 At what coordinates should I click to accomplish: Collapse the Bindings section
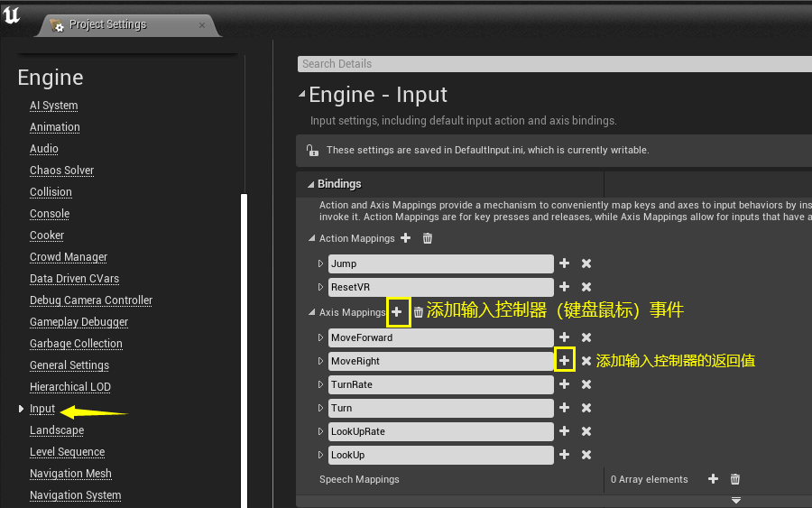tap(310, 184)
